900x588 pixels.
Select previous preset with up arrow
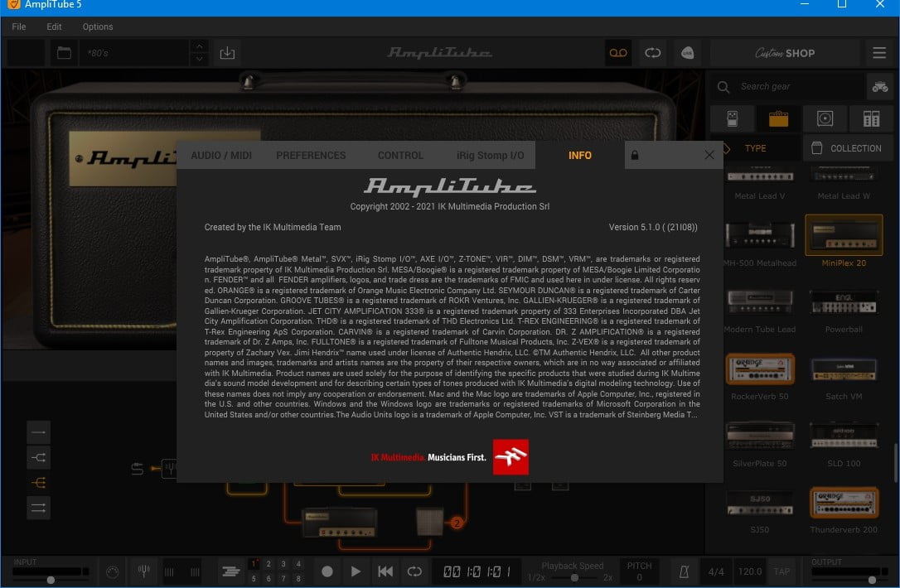[199, 46]
